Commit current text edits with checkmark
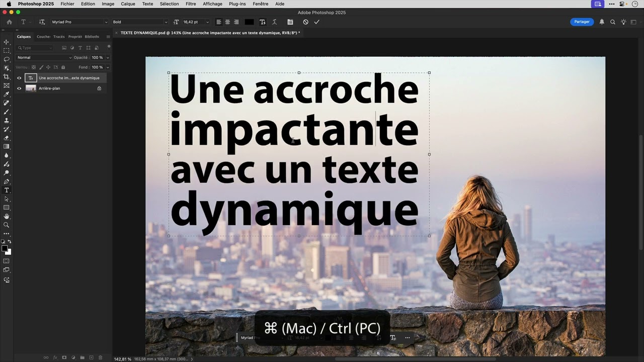644x362 pixels. point(316,22)
